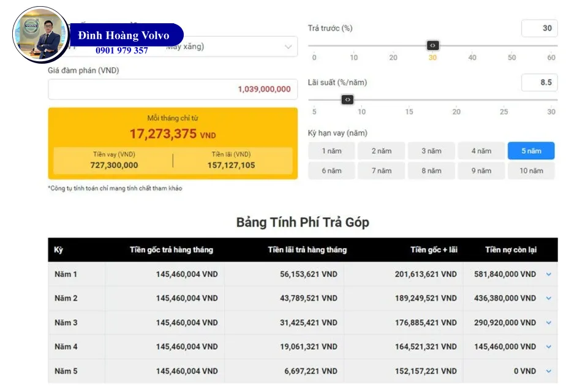
Task: Click the negotiated price input field
Action: click(173, 89)
